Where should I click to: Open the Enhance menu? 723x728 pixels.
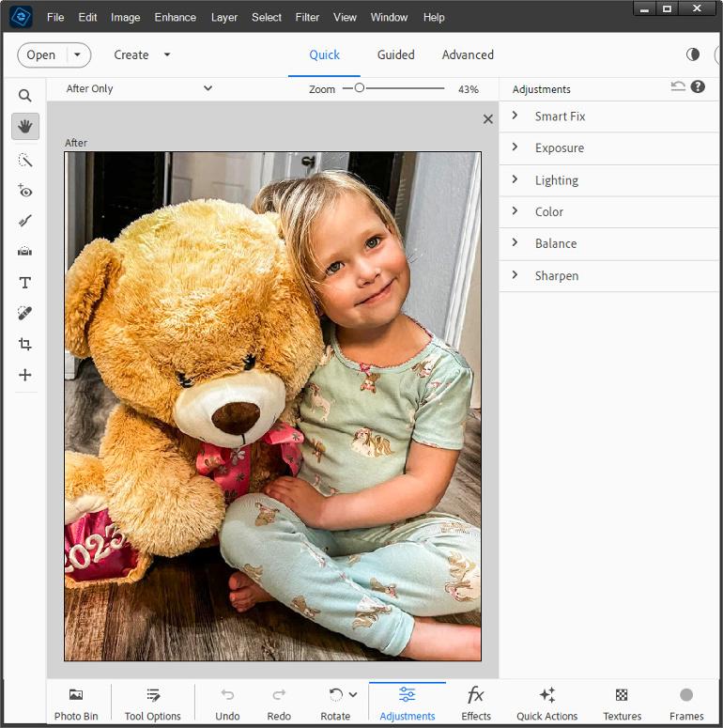coord(176,17)
